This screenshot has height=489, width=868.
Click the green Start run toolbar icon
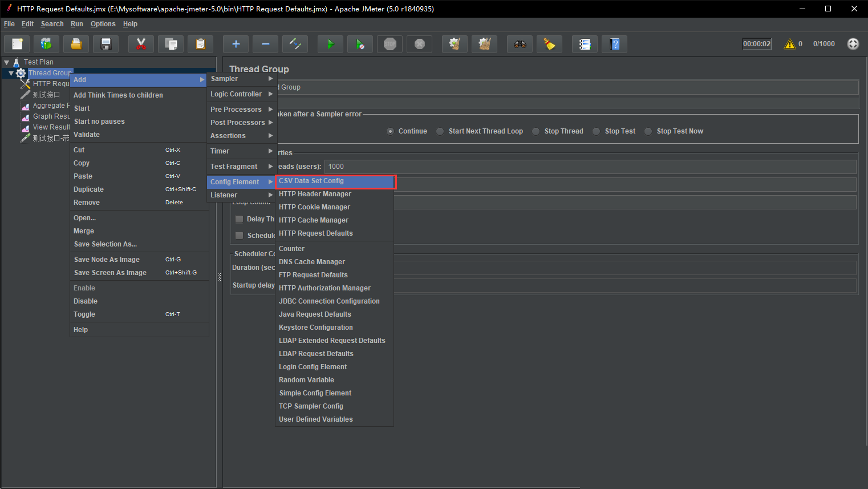pyautogui.click(x=330, y=44)
